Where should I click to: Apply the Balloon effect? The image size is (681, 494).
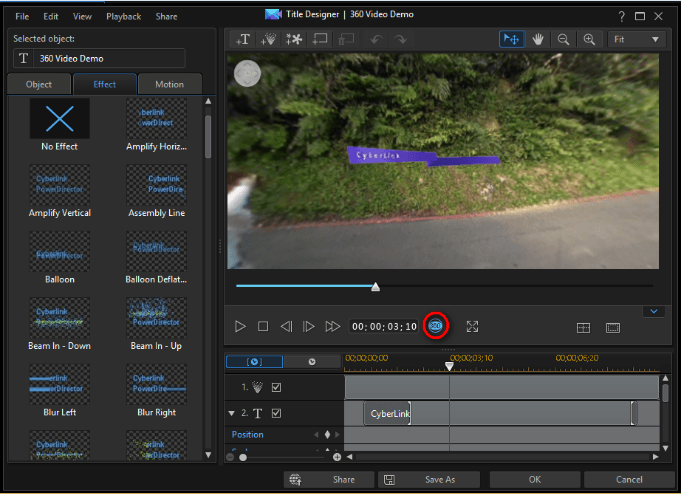coord(60,252)
